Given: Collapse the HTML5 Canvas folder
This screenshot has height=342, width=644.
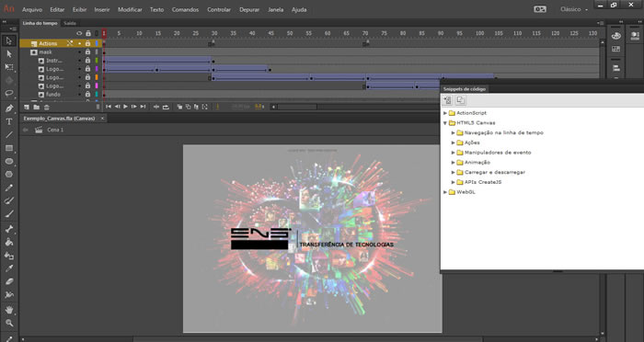Looking at the screenshot, I should point(445,123).
